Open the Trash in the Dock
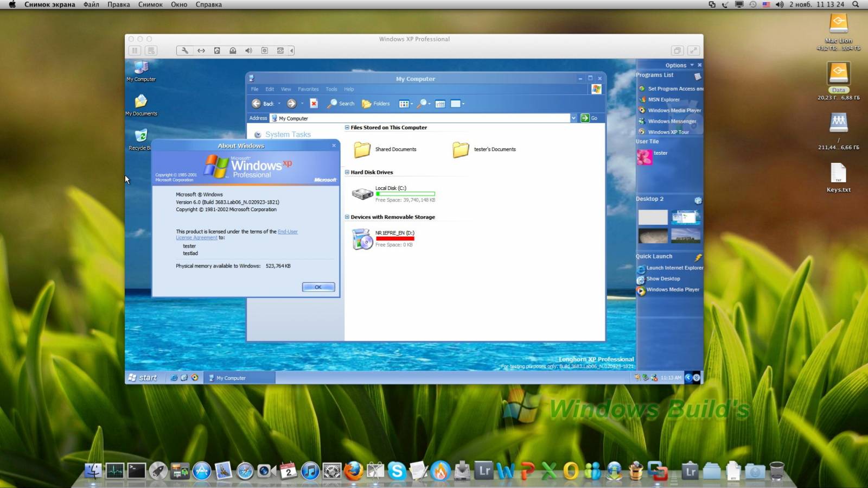Image resolution: width=868 pixels, height=488 pixels. coord(777,471)
